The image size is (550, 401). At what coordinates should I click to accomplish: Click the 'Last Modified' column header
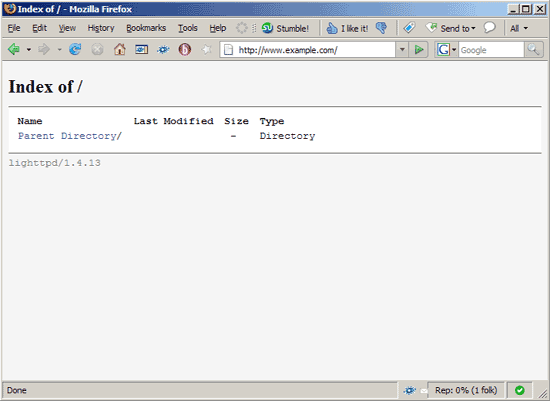pyautogui.click(x=174, y=121)
